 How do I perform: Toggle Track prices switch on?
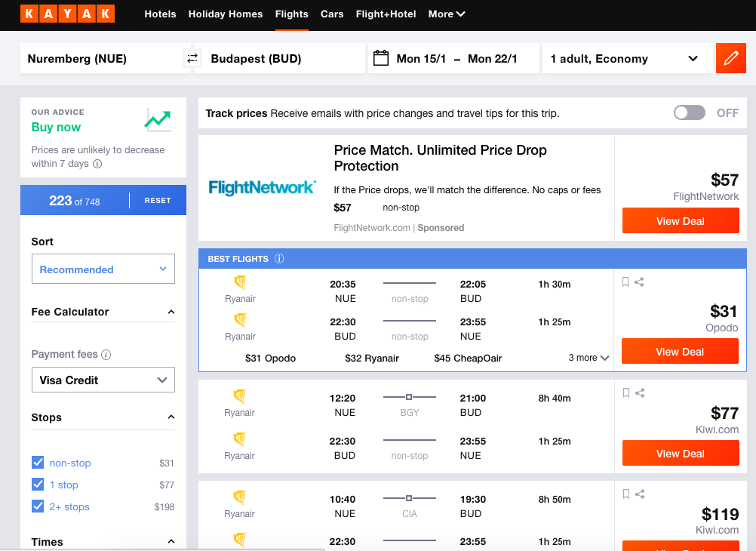coord(689,113)
